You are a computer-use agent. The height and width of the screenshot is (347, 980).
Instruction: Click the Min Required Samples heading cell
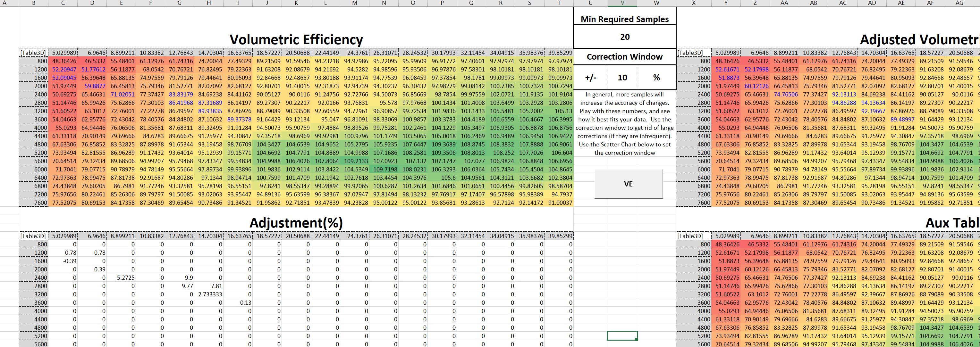(624, 19)
